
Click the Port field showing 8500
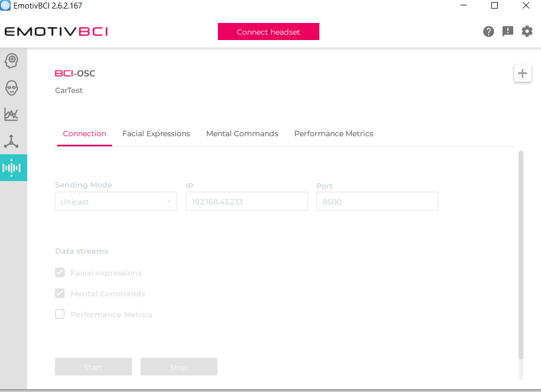point(377,201)
